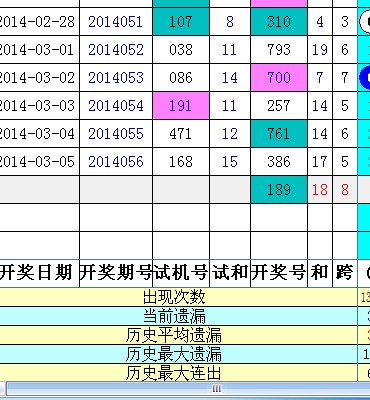Screen dimensions: 370x400
Task: Select the 出现次数 statistics row
Action: point(178,297)
